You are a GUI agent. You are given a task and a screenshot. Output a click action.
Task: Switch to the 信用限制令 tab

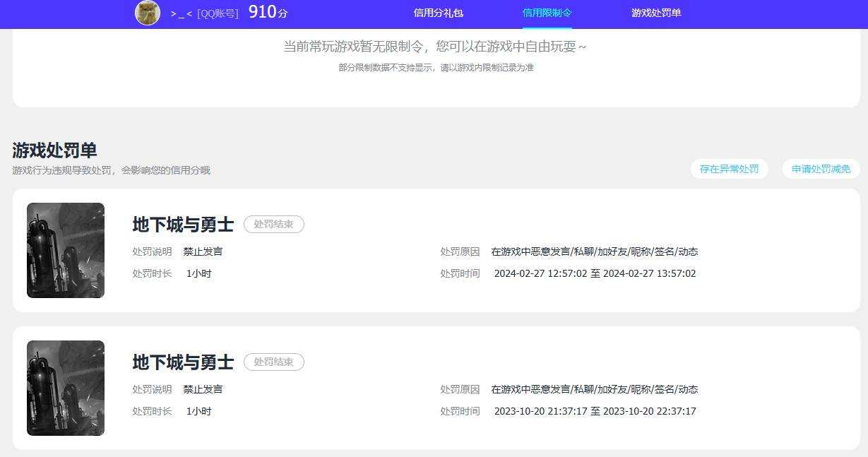(x=547, y=13)
